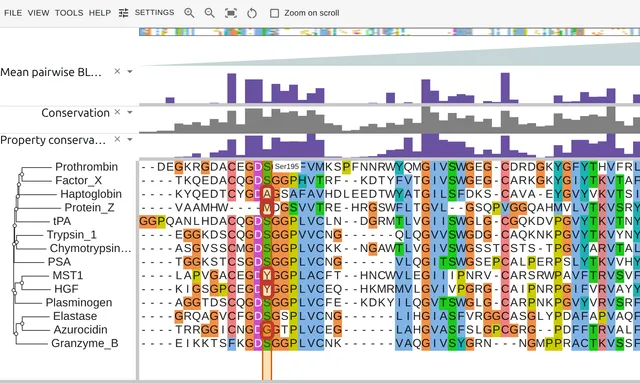This screenshot has height=384, width=640.
Task: Select the HGF sequence label
Action: pos(66,289)
